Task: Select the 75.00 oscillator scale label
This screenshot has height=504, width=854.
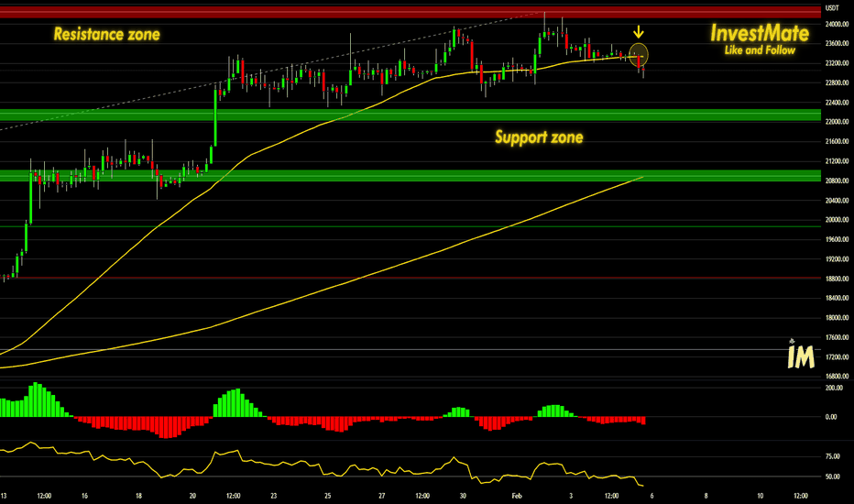Action: (x=832, y=456)
